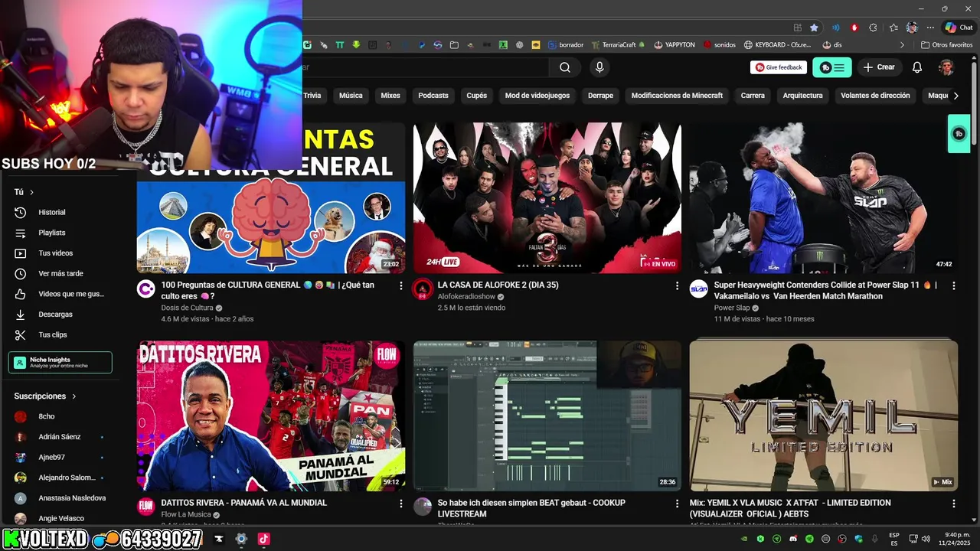Open browser extensions puzzle icon

pos(873,28)
